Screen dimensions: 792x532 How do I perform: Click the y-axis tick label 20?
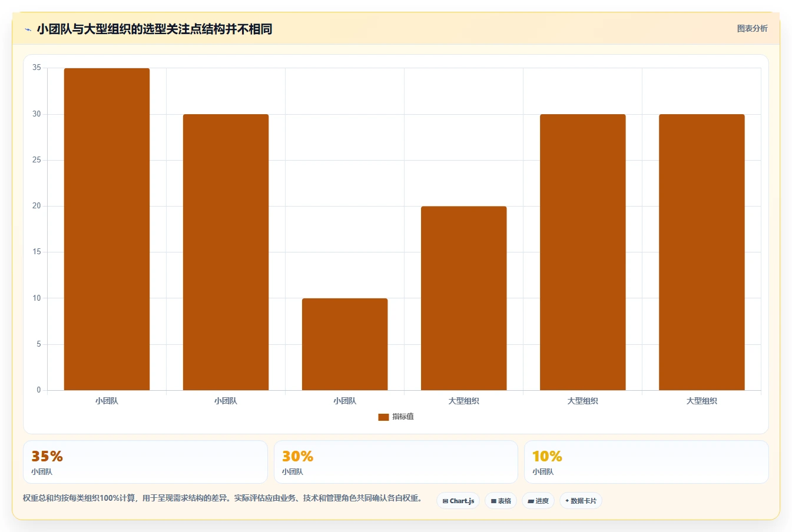[x=37, y=206]
